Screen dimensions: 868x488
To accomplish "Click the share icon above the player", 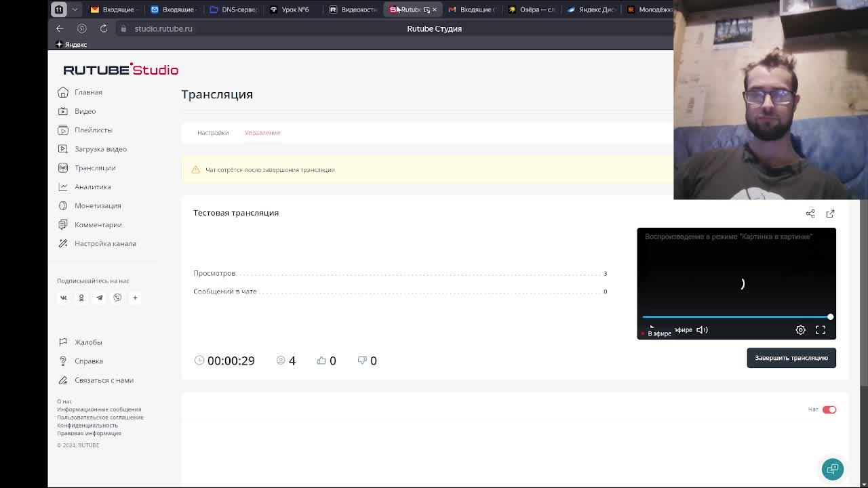I will [x=810, y=213].
